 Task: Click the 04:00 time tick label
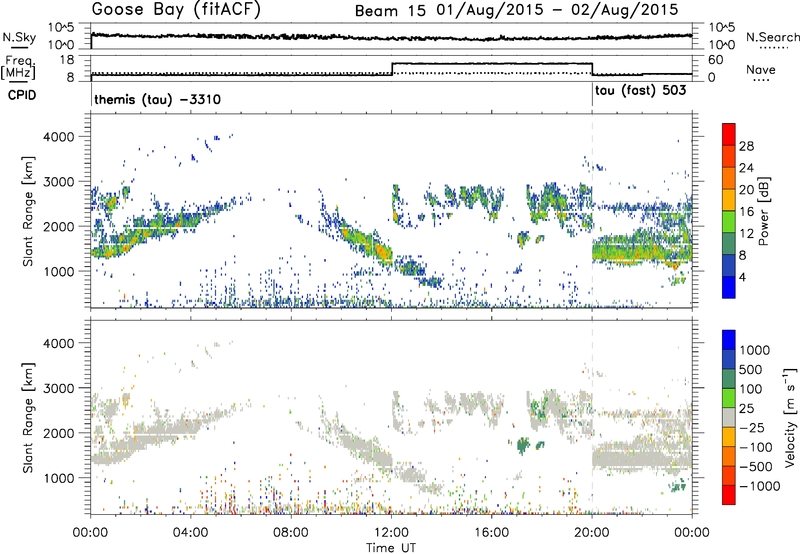click(190, 533)
